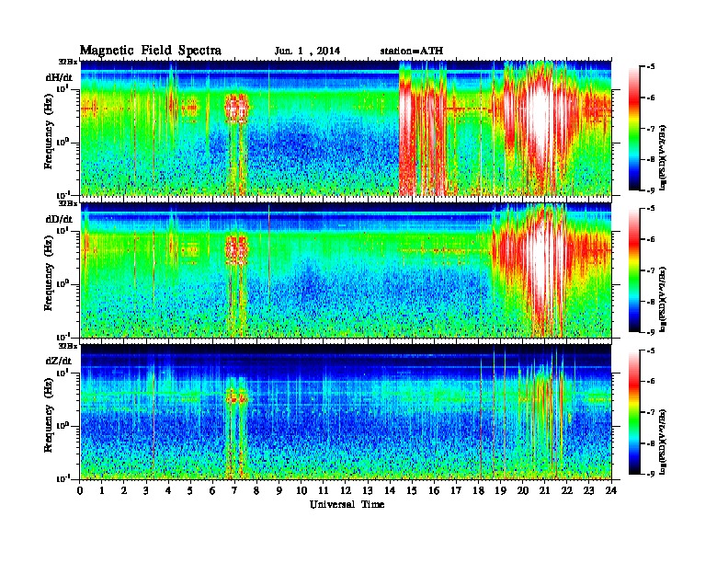The width and height of the screenshot is (728, 563).
Task: Click the log PSD unit label beside dH/dt color scale
Action: [x=663, y=157]
